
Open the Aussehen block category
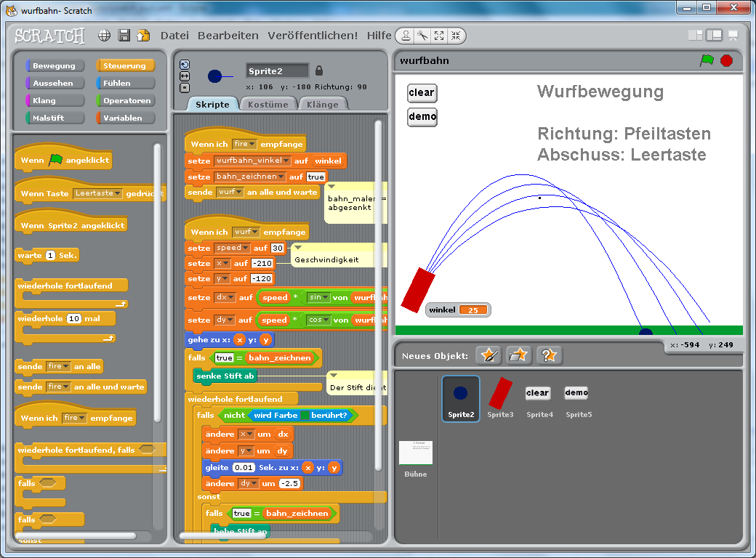pos(55,83)
